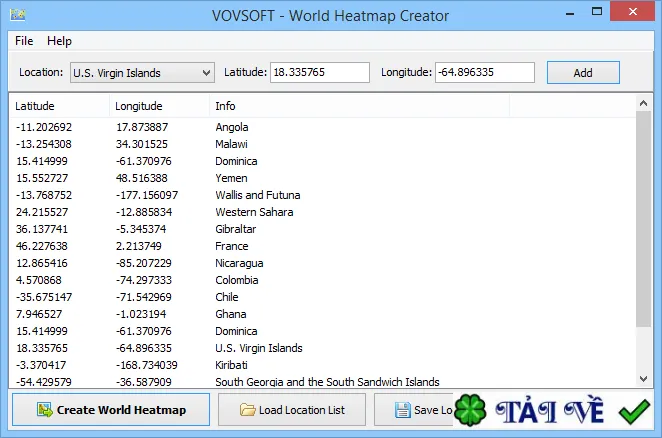This screenshot has height=438, width=662.
Task: Click the green clover icon
Action: (x=470, y=410)
